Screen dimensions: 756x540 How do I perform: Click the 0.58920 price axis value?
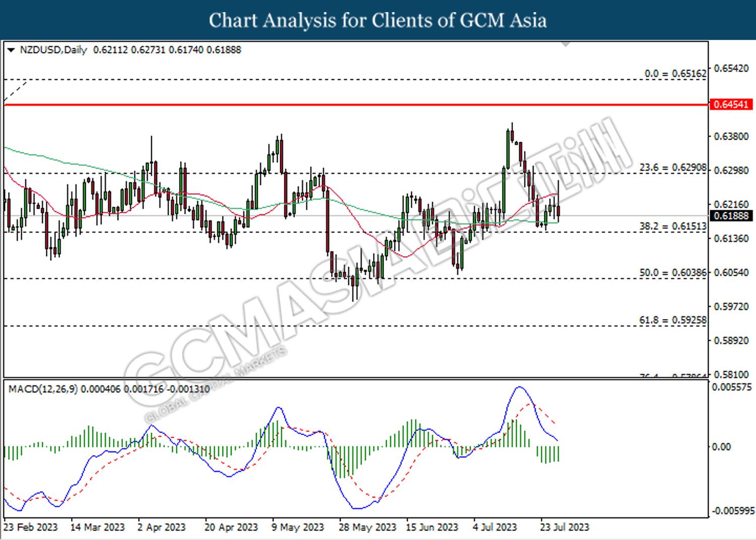point(731,340)
